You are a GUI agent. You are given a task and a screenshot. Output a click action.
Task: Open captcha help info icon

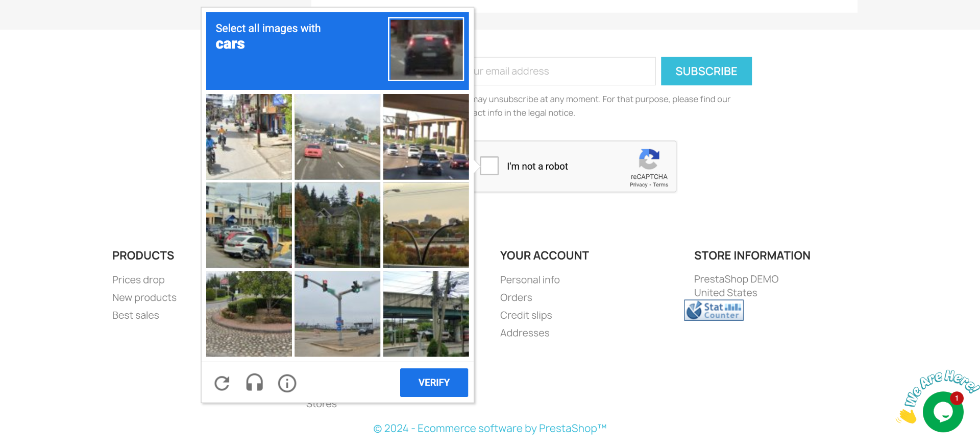point(287,383)
